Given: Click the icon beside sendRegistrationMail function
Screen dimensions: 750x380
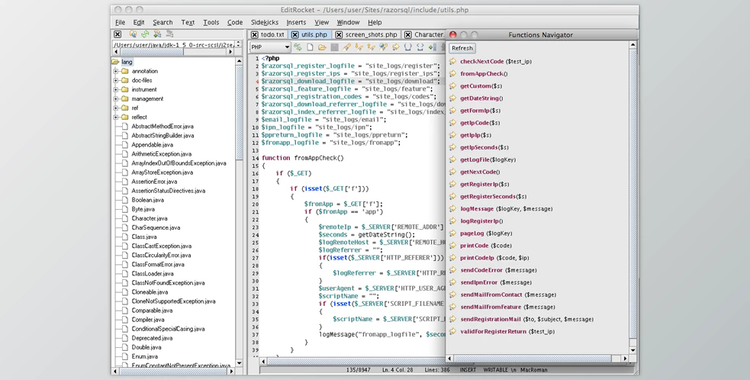Looking at the screenshot, I should click(x=453, y=319).
